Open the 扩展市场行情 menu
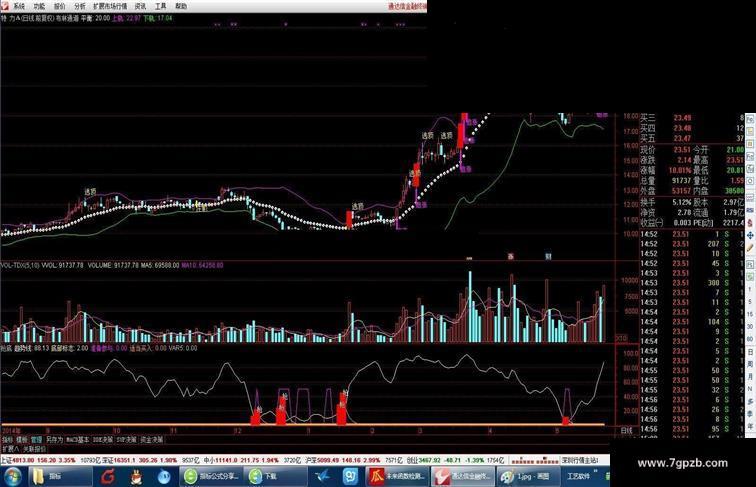The width and height of the screenshot is (756, 487). 110,6
